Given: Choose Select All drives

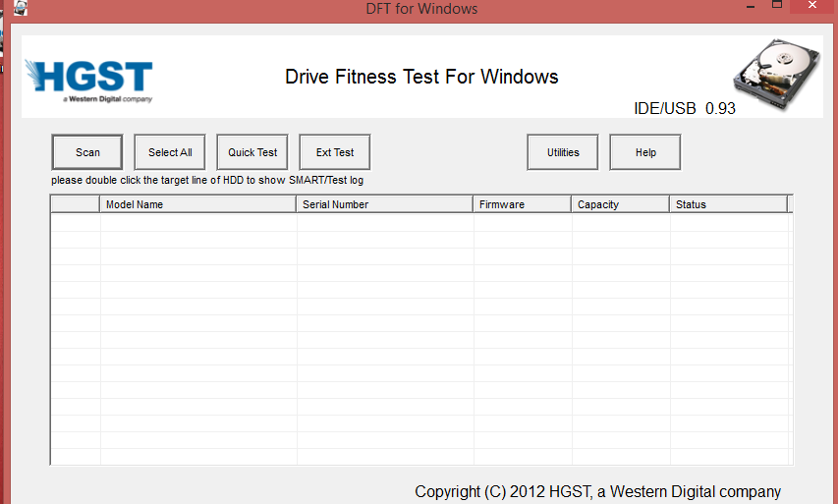Looking at the screenshot, I should click(x=170, y=152).
